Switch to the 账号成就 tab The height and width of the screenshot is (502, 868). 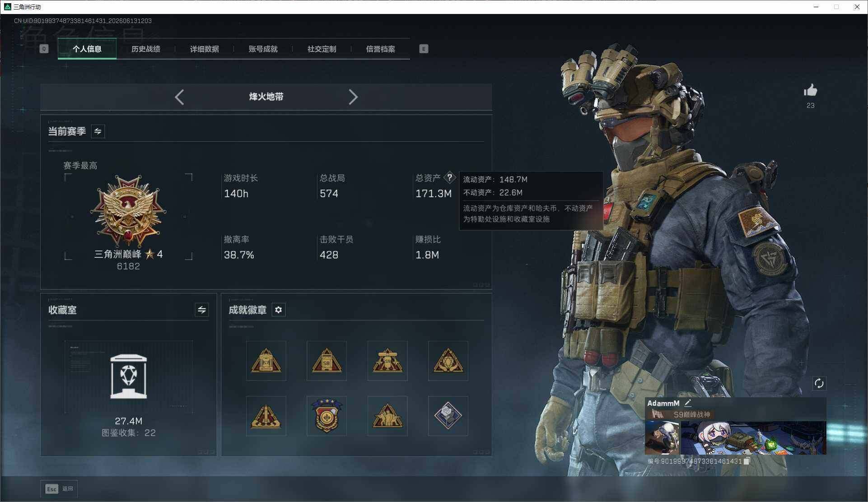[x=263, y=49]
